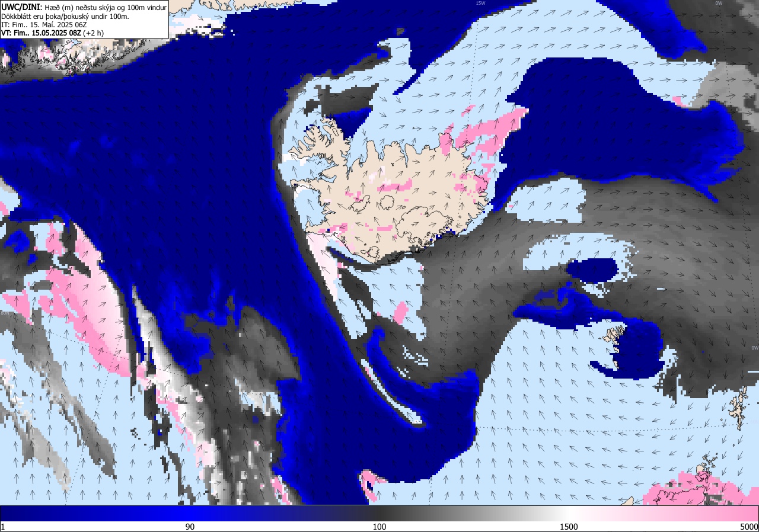Click the color bar label 100
Viewport: 759px width, 532px height.
[x=379, y=527]
